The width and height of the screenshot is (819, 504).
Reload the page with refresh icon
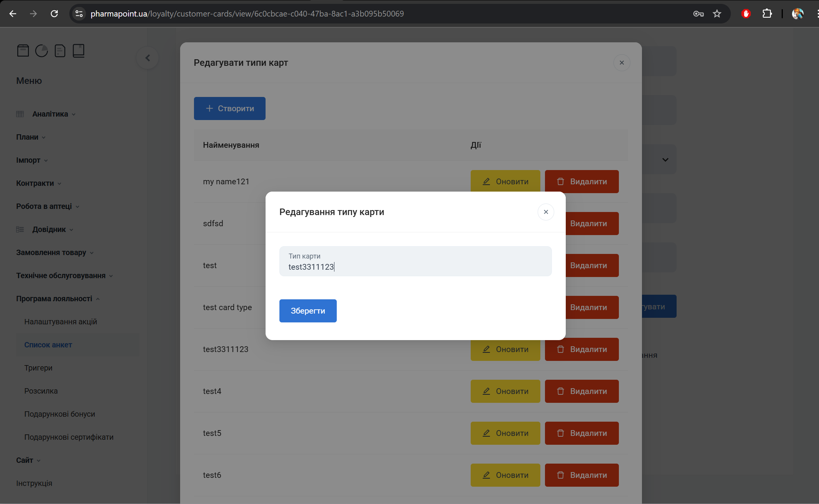pos(54,14)
